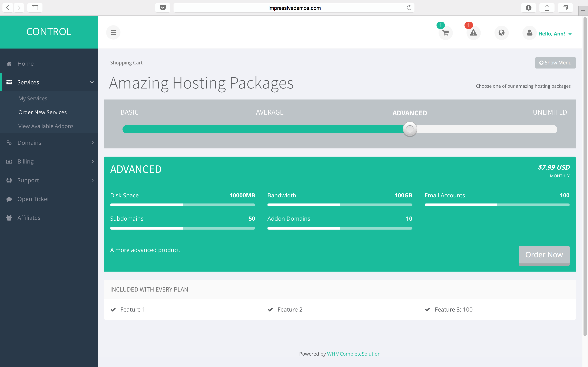Reload the page with refresh icon
588x367 pixels.
(409, 8)
